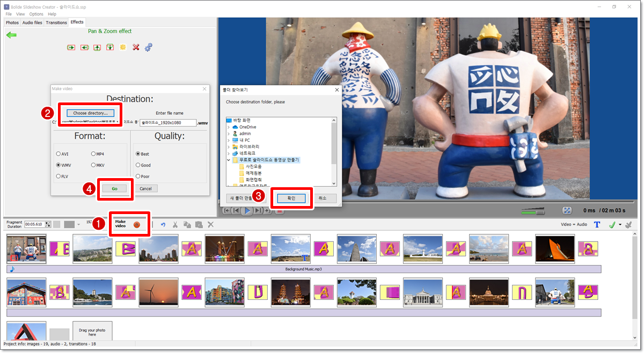Remove effect with the red X icon
The height and width of the screenshot is (353, 644).
pyautogui.click(x=136, y=47)
